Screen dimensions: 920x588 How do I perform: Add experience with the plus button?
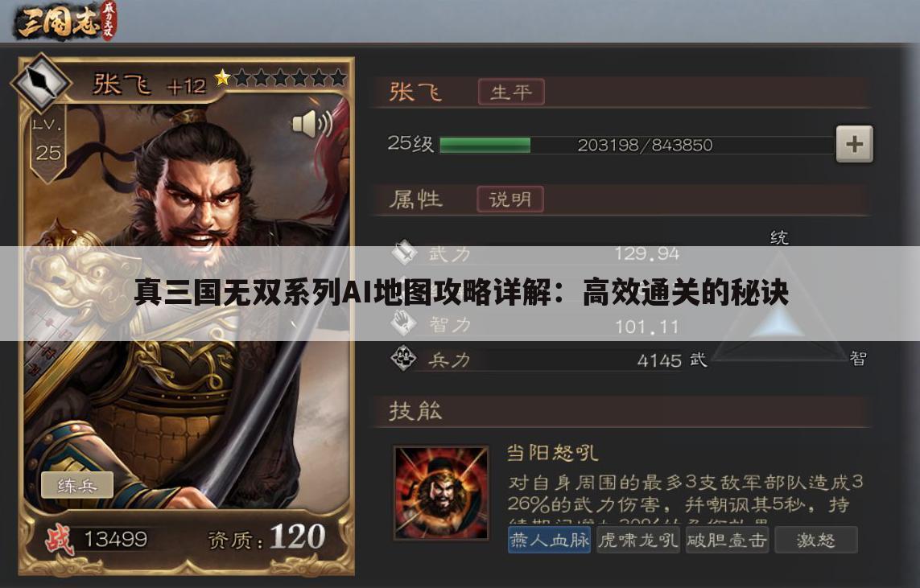point(854,144)
